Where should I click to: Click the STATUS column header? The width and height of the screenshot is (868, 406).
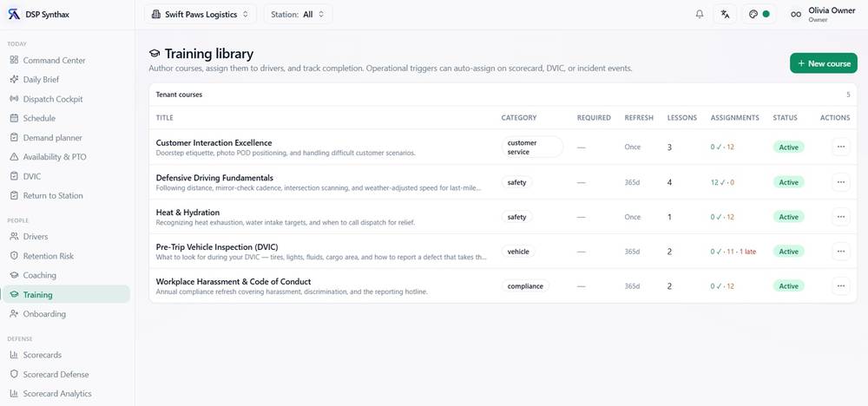point(785,118)
